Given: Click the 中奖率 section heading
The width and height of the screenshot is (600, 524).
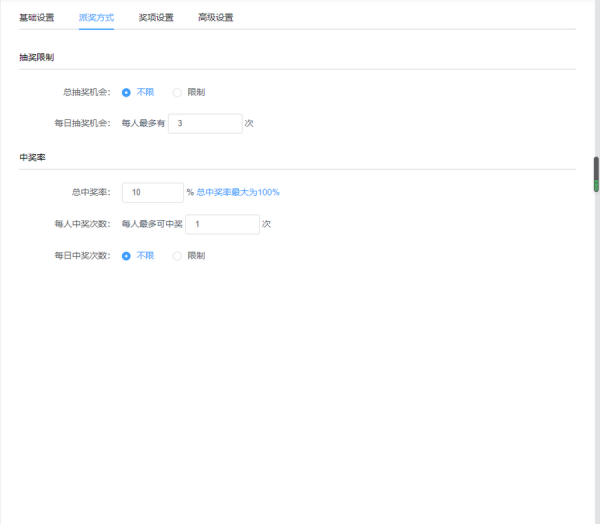Looking at the screenshot, I should tap(33, 158).
